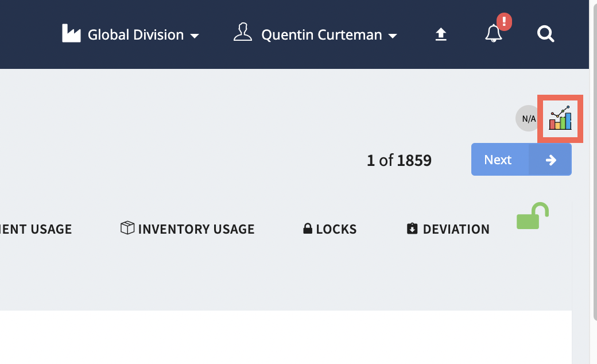Switch to the Inventory Usage tab

pos(196,229)
